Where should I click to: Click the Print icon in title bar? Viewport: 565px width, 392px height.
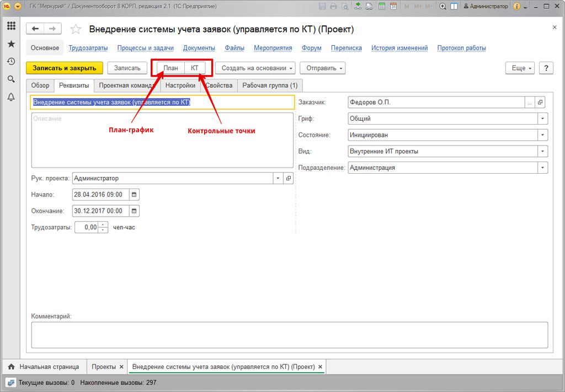tap(333, 7)
